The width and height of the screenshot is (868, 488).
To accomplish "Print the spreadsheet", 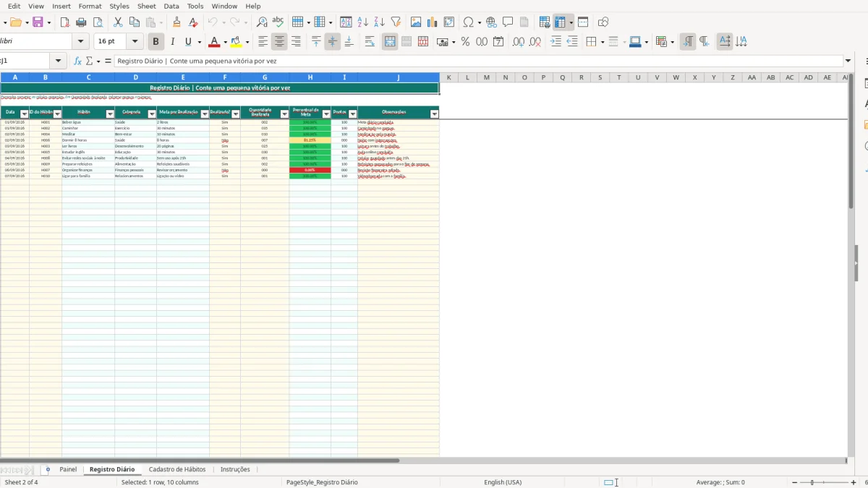I will click(81, 22).
